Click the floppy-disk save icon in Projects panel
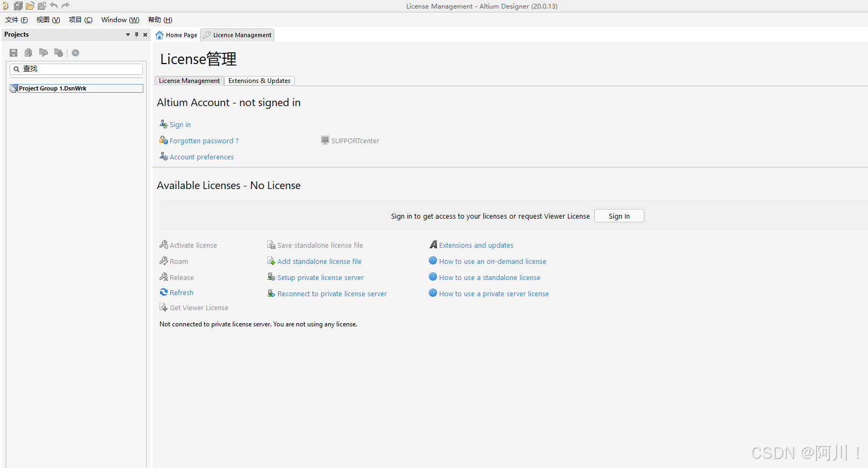This screenshot has height=468, width=868. (x=13, y=53)
